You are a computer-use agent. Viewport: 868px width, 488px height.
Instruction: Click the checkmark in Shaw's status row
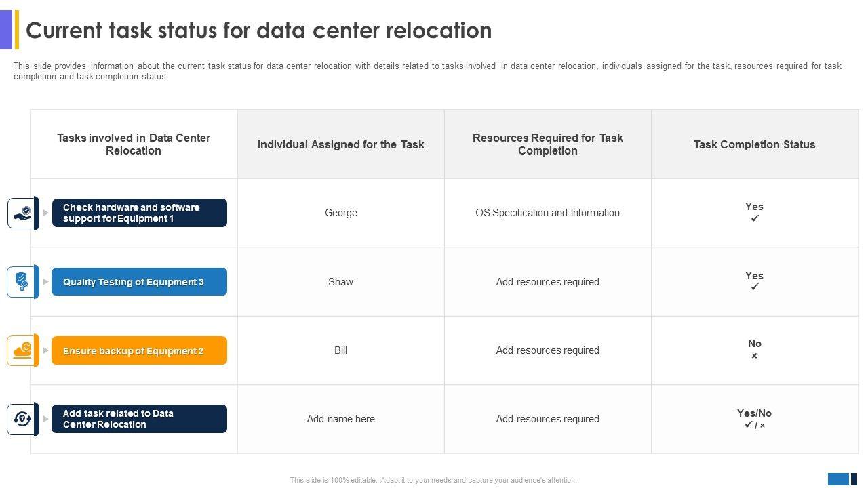pyautogui.click(x=754, y=287)
